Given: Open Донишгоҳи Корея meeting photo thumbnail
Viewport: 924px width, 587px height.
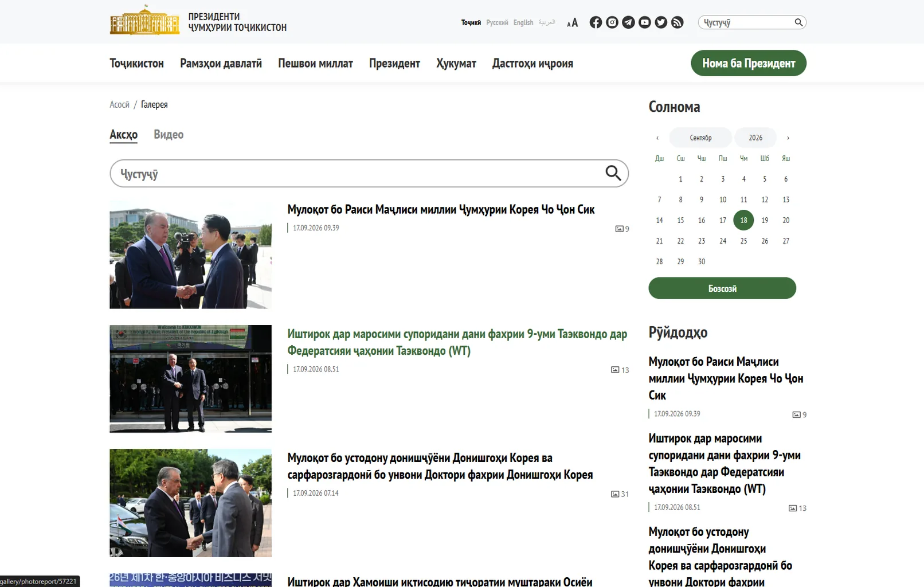Looking at the screenshot, I should [x=190, y=503].
